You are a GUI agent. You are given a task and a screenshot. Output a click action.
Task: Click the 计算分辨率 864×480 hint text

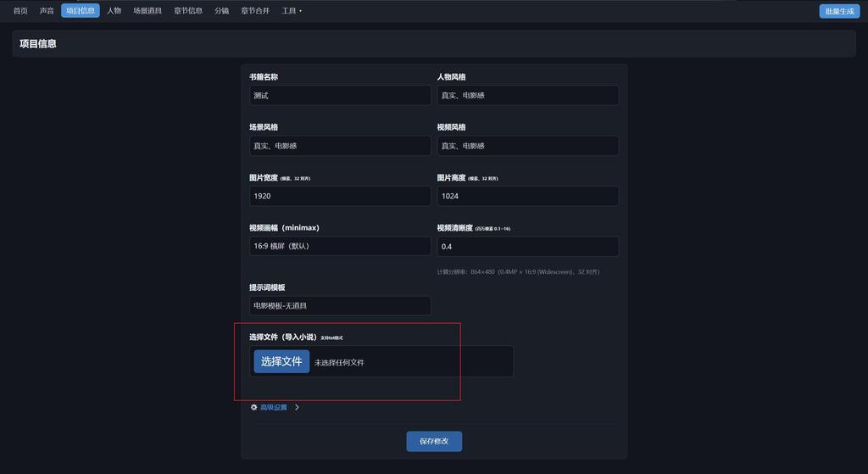[x=518, y=272]
